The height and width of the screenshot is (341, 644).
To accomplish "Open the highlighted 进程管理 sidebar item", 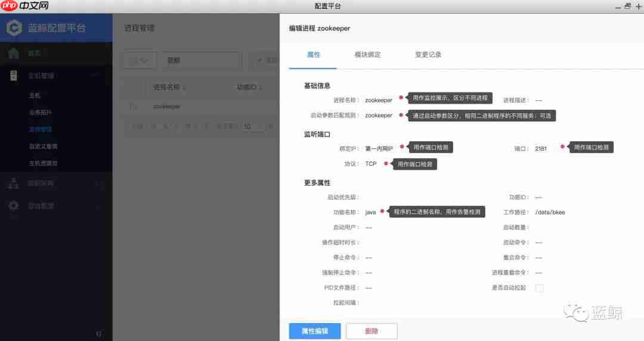I will [x=41, y=129].
